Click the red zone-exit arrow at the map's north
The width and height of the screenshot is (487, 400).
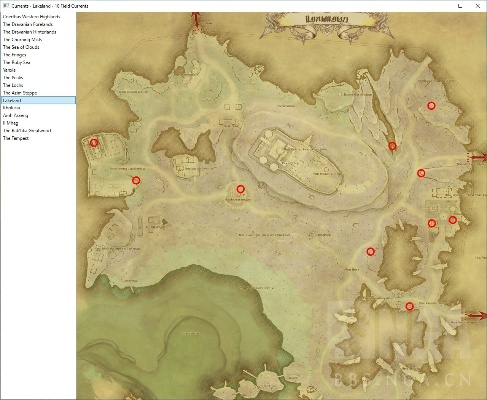tap(196, 21)
